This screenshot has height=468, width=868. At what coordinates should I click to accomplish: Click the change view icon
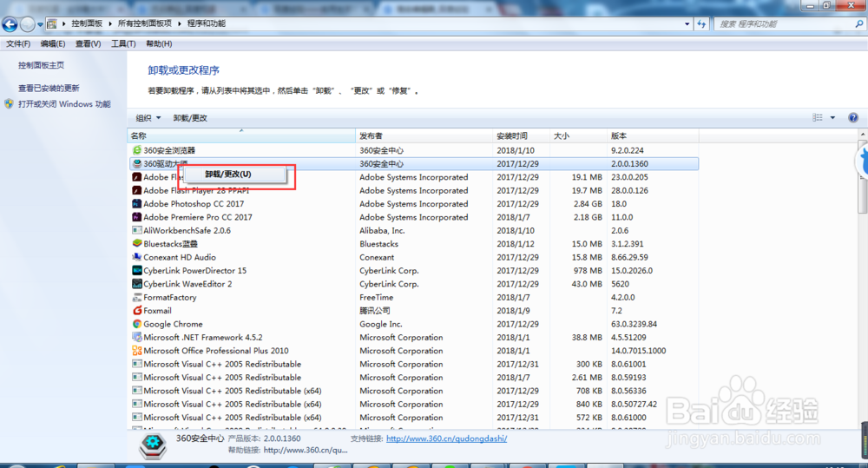(818, 117)
